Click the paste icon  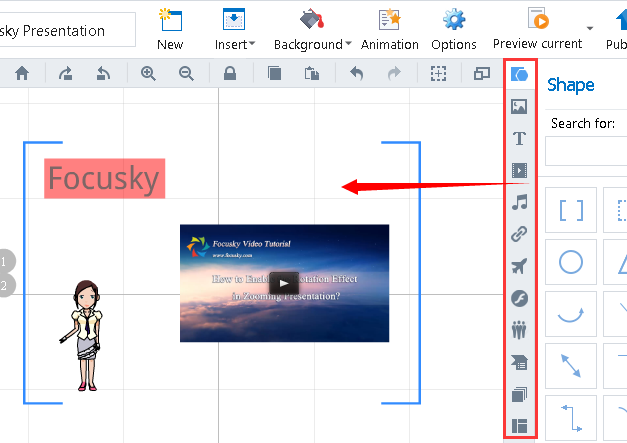312,74
